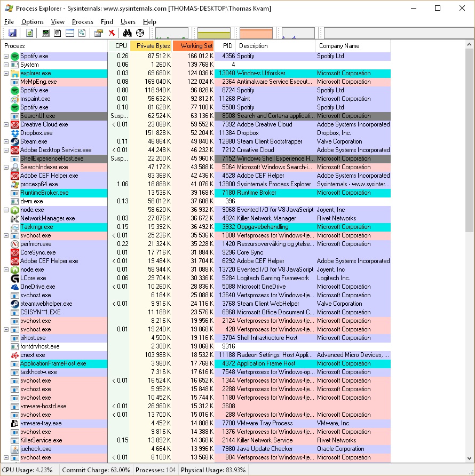Sort by the Description column header
Viewport: 475px width, 476px height.
[x=275, y=46]
